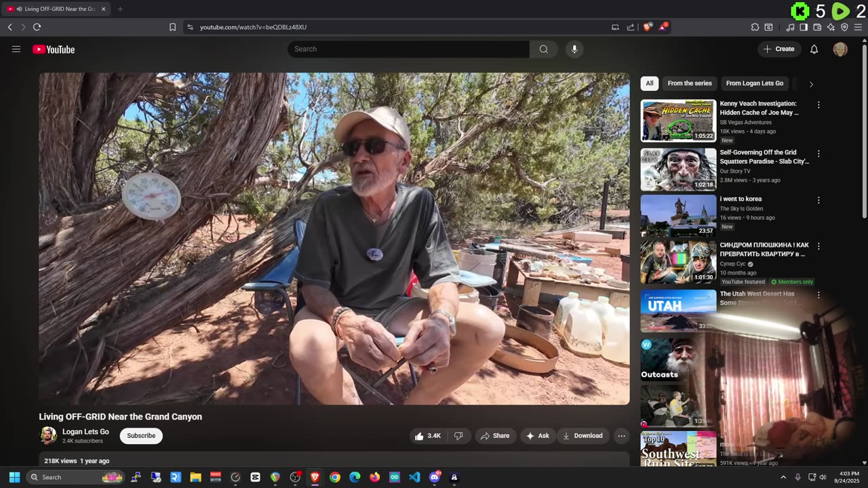This screenshot has height=488, width=868.
Task: Open the browser extensions puzzle icon
Action: pos(755,27)
